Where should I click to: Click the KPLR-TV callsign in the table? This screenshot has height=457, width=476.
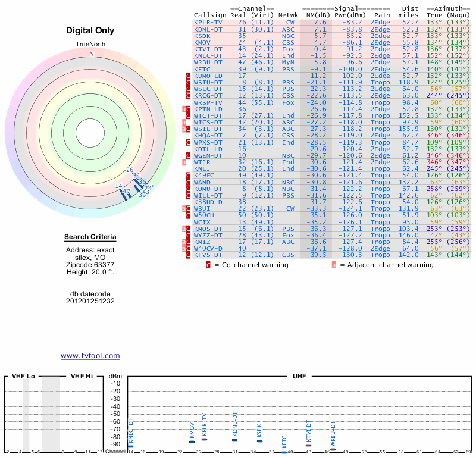coord(208,23)
